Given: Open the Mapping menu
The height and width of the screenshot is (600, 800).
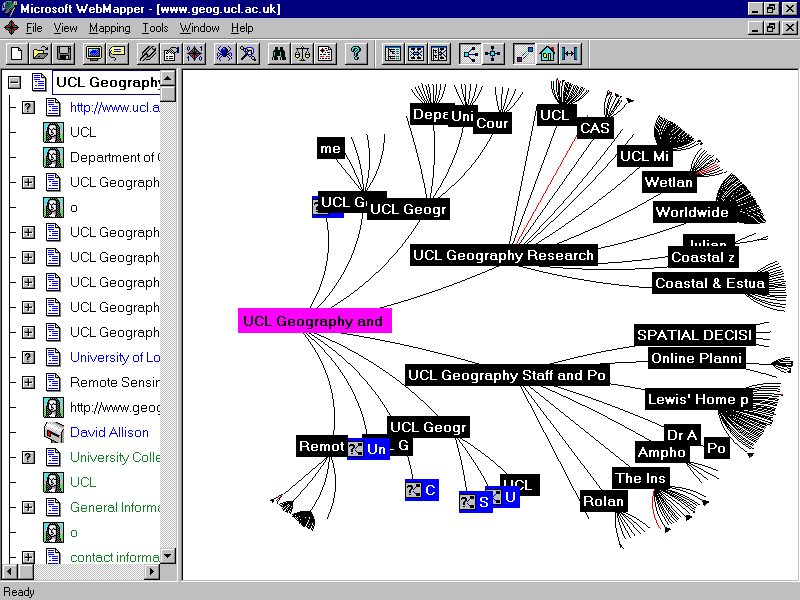Looking at the screenshot, I should coord(110,28).
